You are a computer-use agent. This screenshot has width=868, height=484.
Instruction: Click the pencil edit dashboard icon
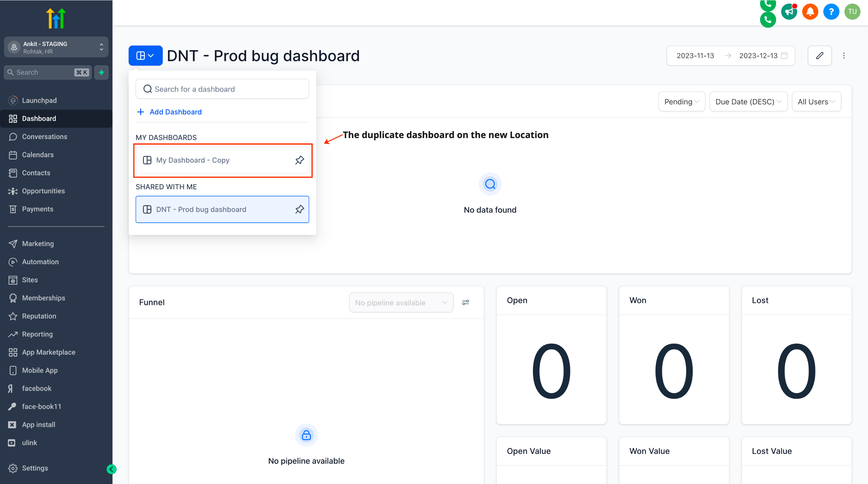click(x=819, y=56)
